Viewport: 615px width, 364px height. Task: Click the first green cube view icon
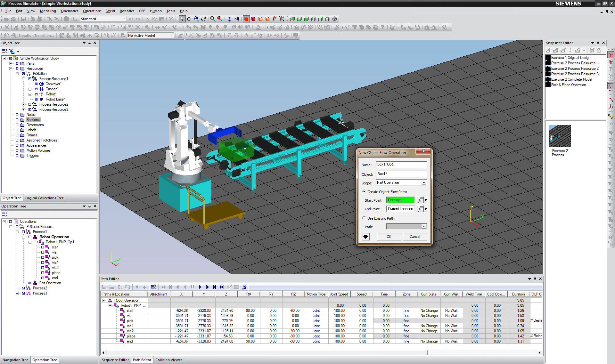[x=292, y=19]
